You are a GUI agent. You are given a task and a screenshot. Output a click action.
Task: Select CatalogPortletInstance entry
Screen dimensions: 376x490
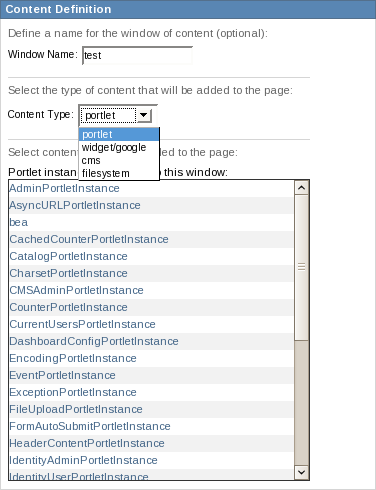(x=68, y=256)
